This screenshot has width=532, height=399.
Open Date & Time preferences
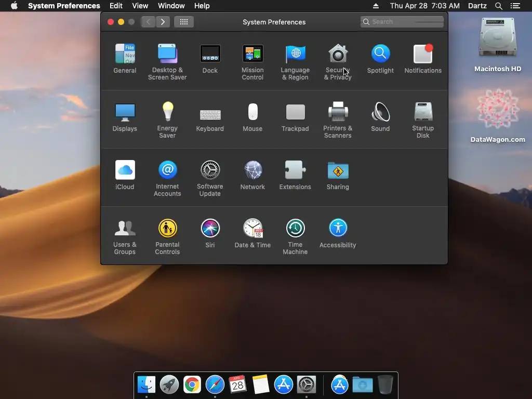[x=253, y=233]
